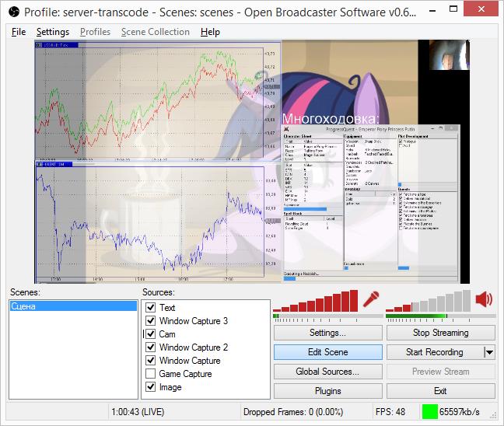Viewport: 504px width, 426px height.
Task: Click Start Recording
Action: point(435,352)
